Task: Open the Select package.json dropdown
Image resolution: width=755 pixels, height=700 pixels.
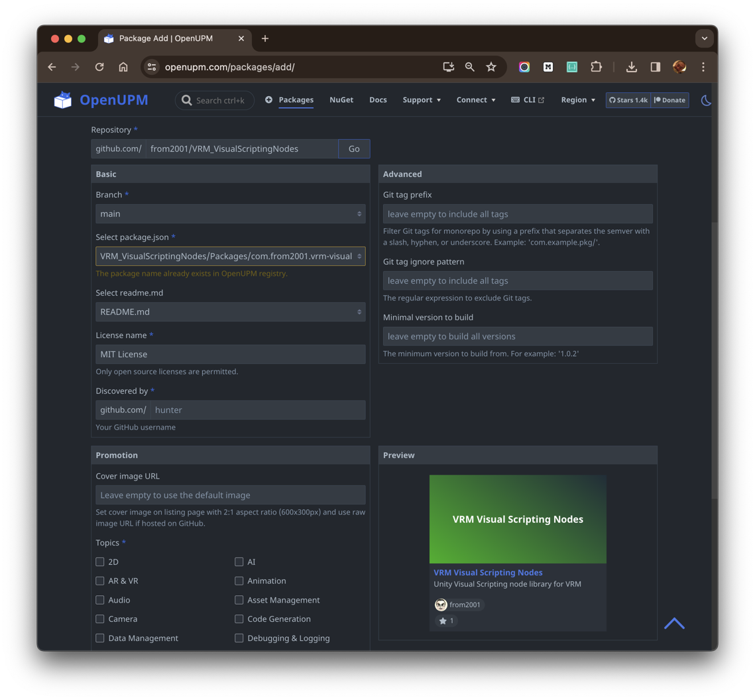Action: click(230, 256)
